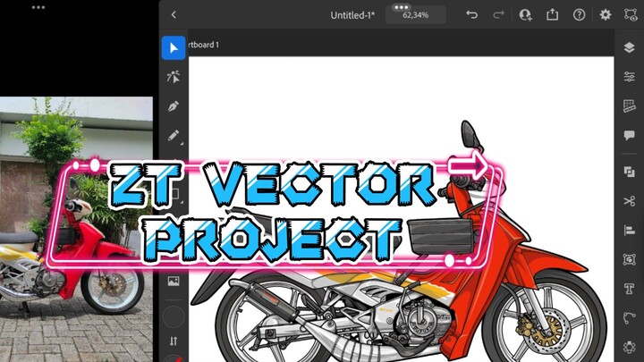Open the Share export icon
The height and width of the screenshot is (362, 644).
coord(553,15)
